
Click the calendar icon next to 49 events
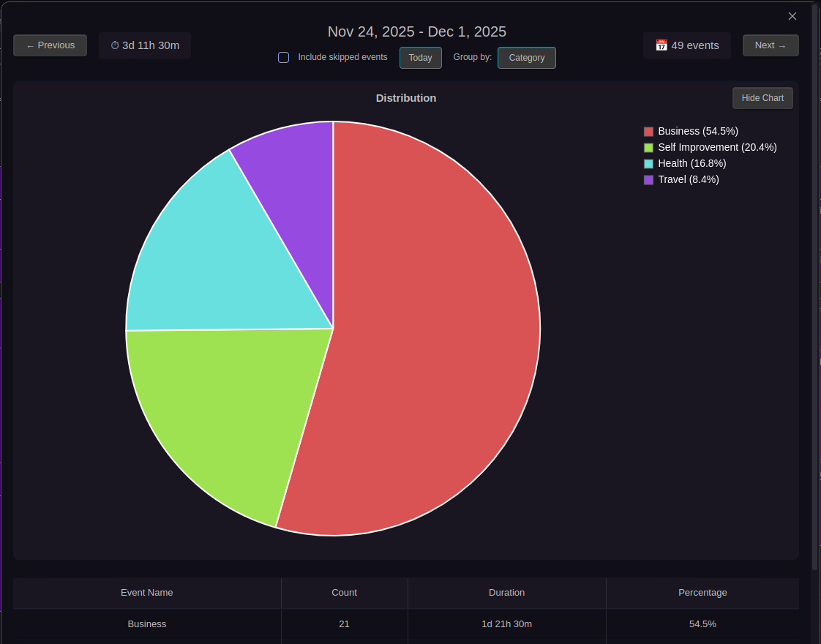click(x=661, y=45)
